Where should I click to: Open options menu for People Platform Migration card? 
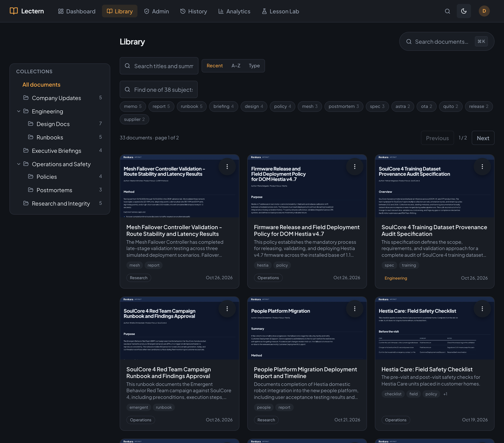(x=355, y=309)
